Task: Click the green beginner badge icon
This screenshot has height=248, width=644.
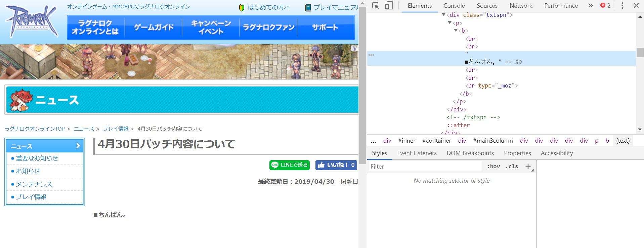Action: [242, 8]
